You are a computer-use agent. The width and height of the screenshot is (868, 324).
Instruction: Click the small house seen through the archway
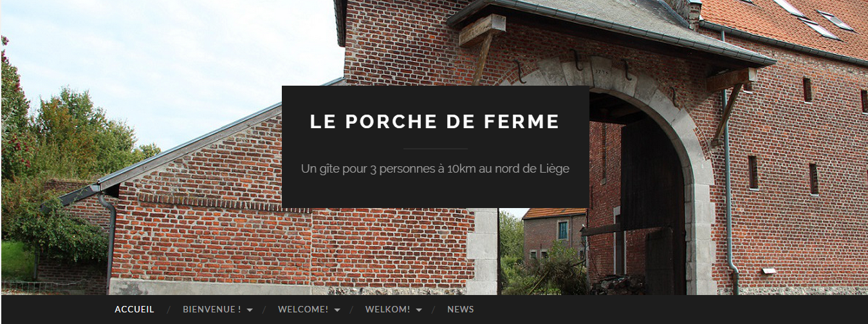click(x=553, y=232)
